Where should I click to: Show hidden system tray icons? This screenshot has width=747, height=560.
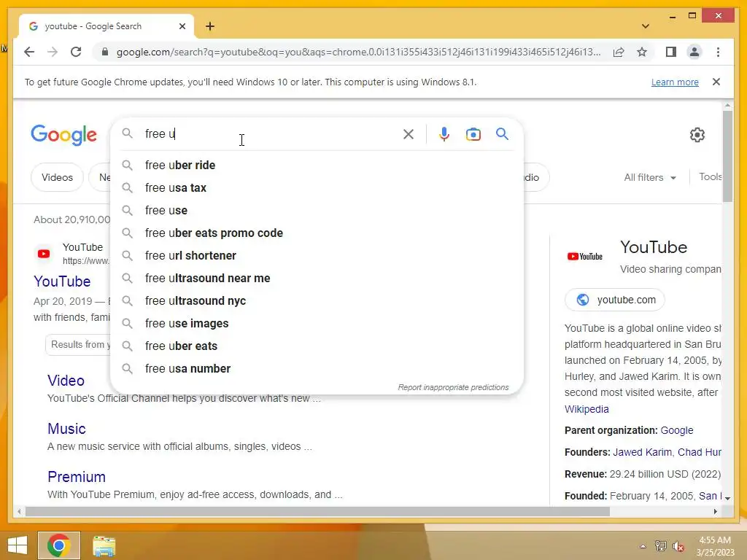coord(643,546)
